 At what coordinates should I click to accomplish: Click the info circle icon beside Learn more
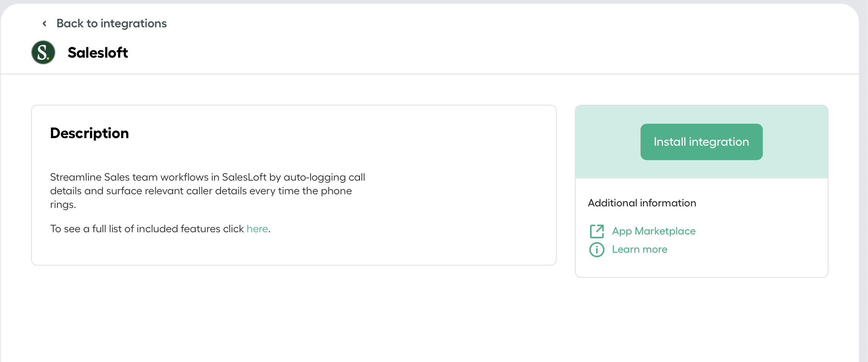tap(597, 249)
